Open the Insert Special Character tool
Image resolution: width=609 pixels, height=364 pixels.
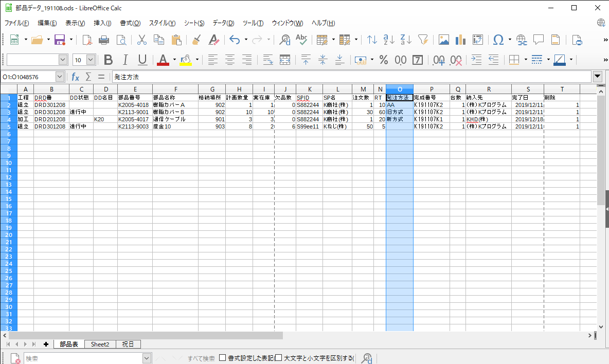497,40
